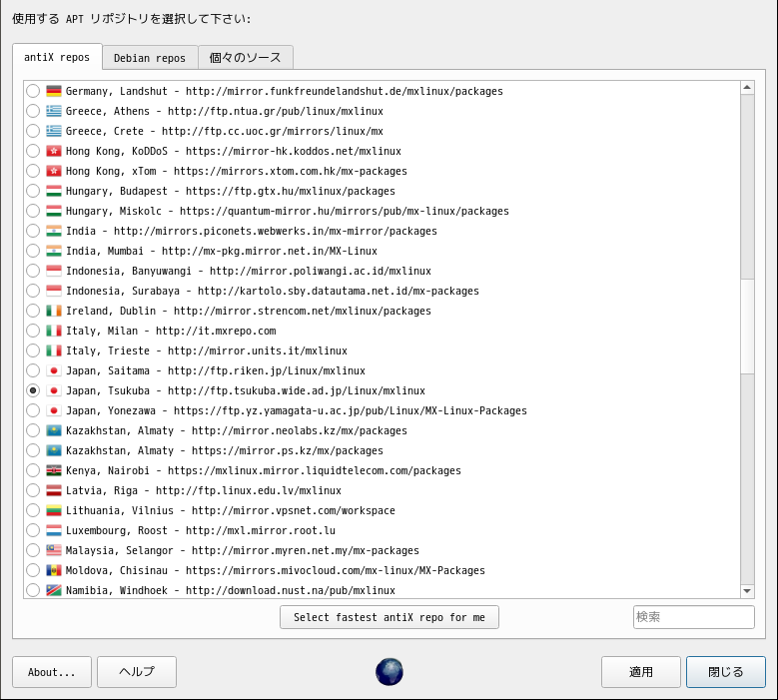Click the Namibian flag beside Windhoek

click(54, 590)
